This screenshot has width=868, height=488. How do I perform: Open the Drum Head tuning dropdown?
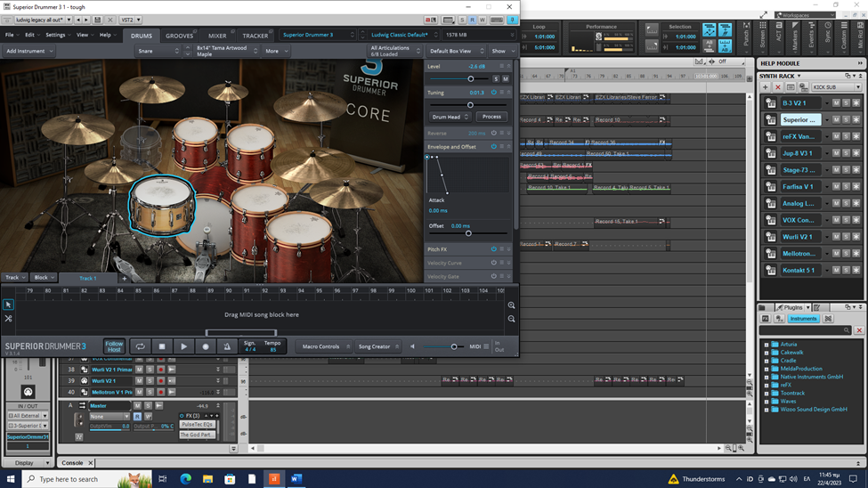[450, 117]
